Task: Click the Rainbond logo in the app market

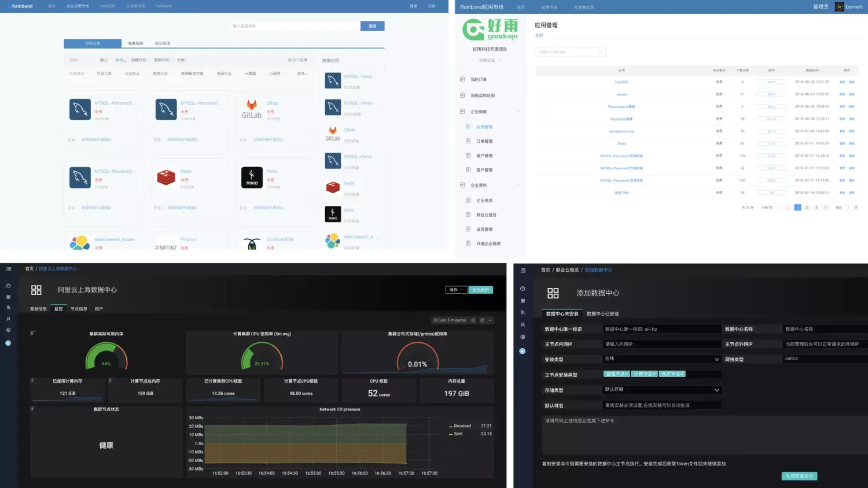Action: pyautogui.click(x=21, y=6)
